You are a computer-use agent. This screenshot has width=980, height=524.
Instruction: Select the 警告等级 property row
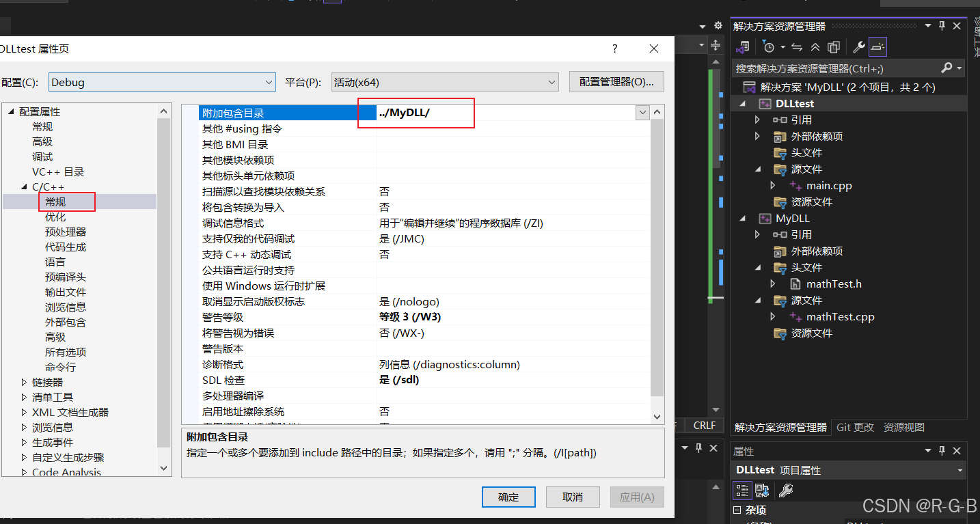(x=424, y=317)
